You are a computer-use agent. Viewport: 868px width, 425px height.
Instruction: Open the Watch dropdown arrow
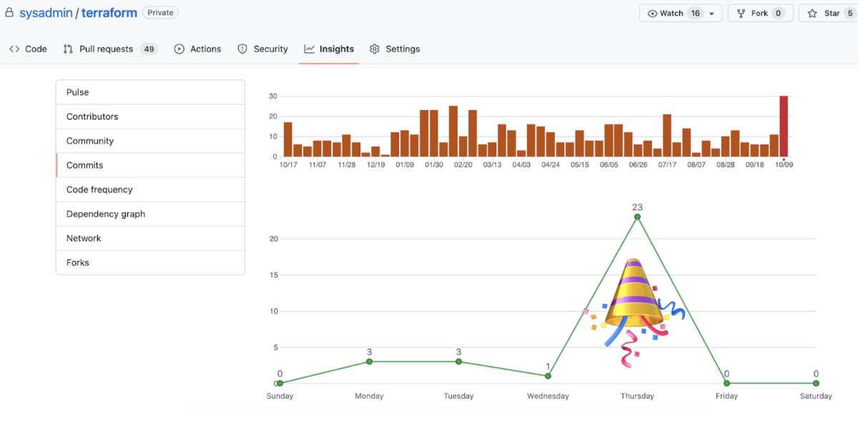coord(711,14)
